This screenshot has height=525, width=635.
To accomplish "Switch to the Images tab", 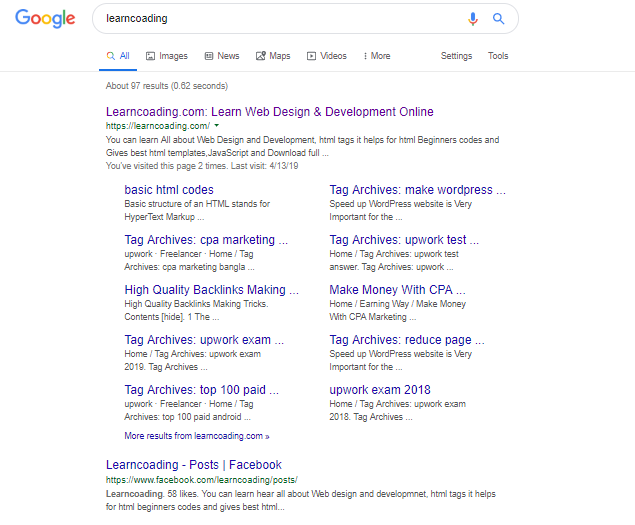I will [167, 56].
